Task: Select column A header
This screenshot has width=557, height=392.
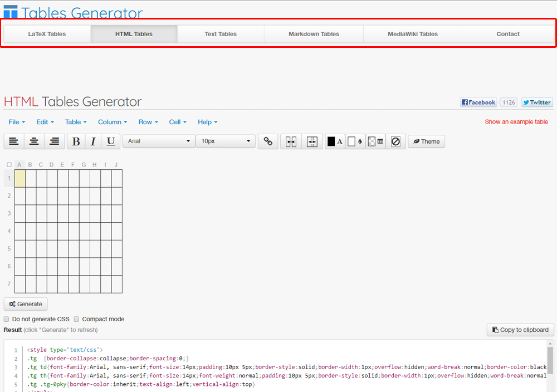Action: click(19, 165)
